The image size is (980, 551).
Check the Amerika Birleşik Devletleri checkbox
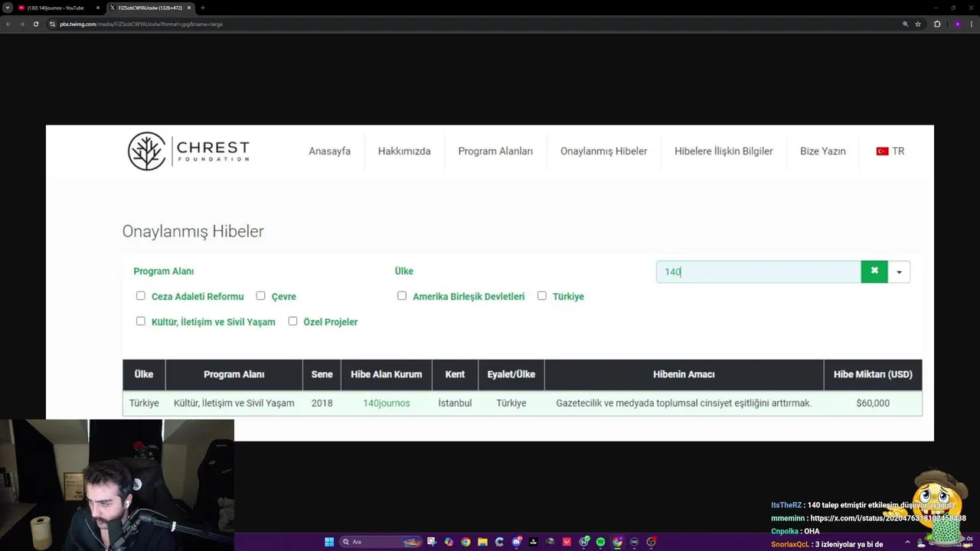click(x=402, y=295)
